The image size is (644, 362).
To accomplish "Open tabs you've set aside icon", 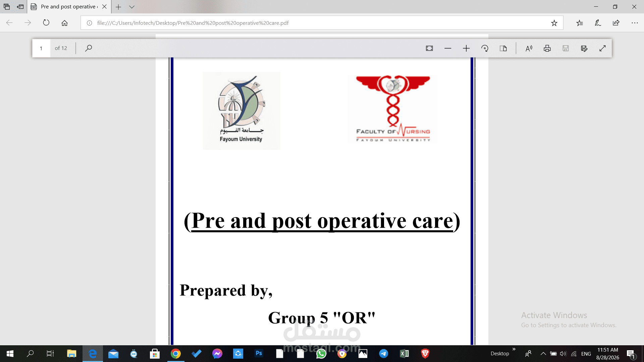I will pyautogui.click(x=7, y=7).
